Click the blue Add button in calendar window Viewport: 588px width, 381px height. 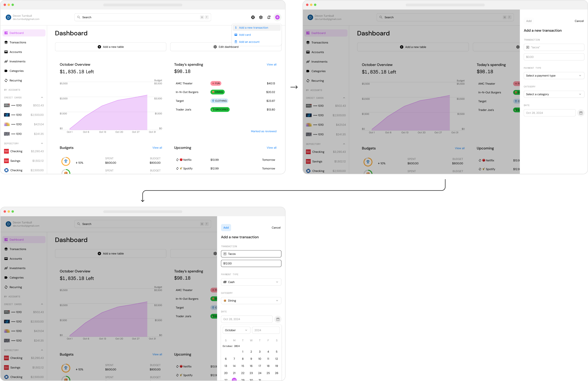pyautogui.click(x=226, y=227)
